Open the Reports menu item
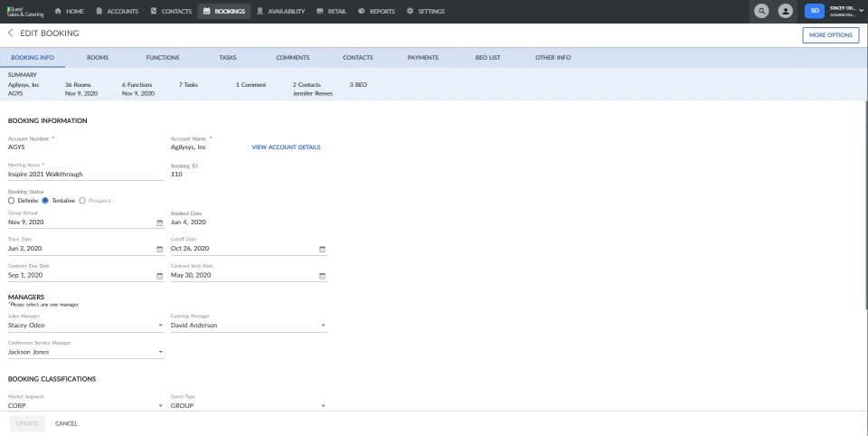Viewport: 868px width, 436px height. click(x=376, y=11)
